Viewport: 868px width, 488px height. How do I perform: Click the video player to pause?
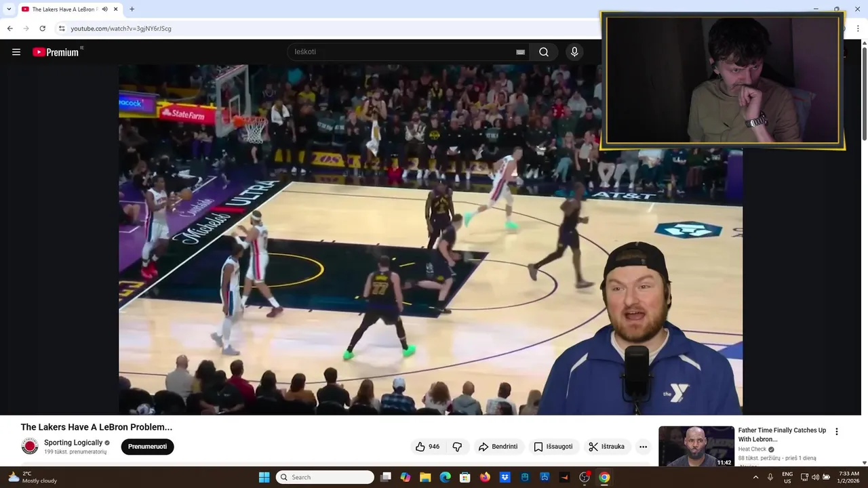pyautogui.click(x=431, y=239)
